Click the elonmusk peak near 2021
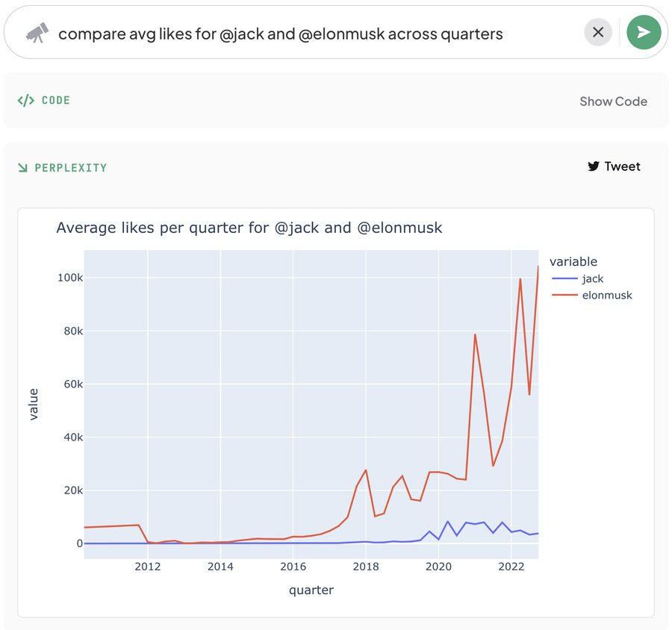672x630 pixels. coord(475,334)
